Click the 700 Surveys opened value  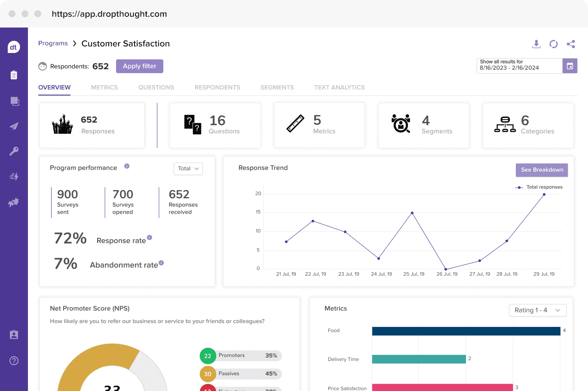pos(123,194)
